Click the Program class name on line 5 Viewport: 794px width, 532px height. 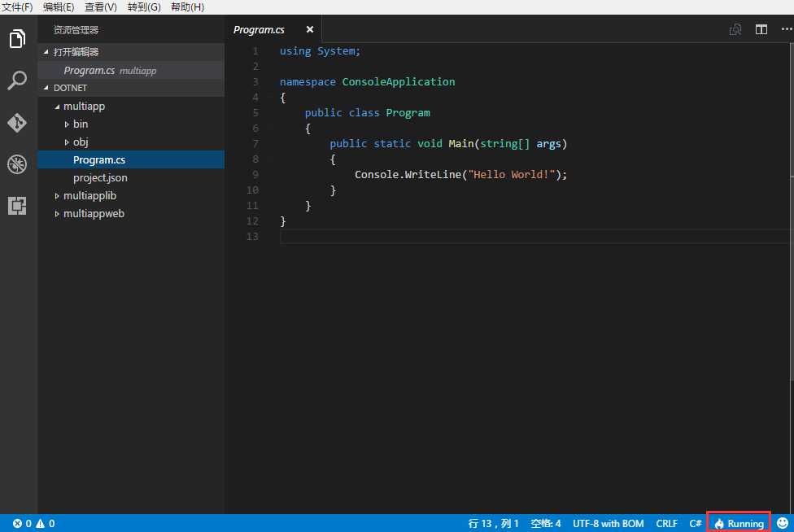[x=408, y=113]
